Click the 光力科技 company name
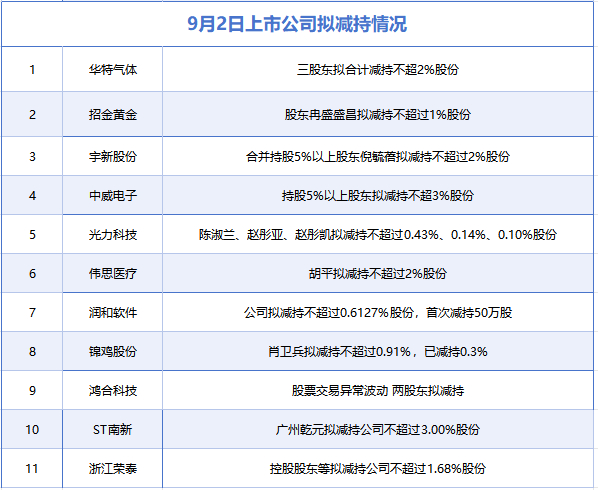Image resolution: width=598 pixels, height=490 pixels. [x=113, y=235]
